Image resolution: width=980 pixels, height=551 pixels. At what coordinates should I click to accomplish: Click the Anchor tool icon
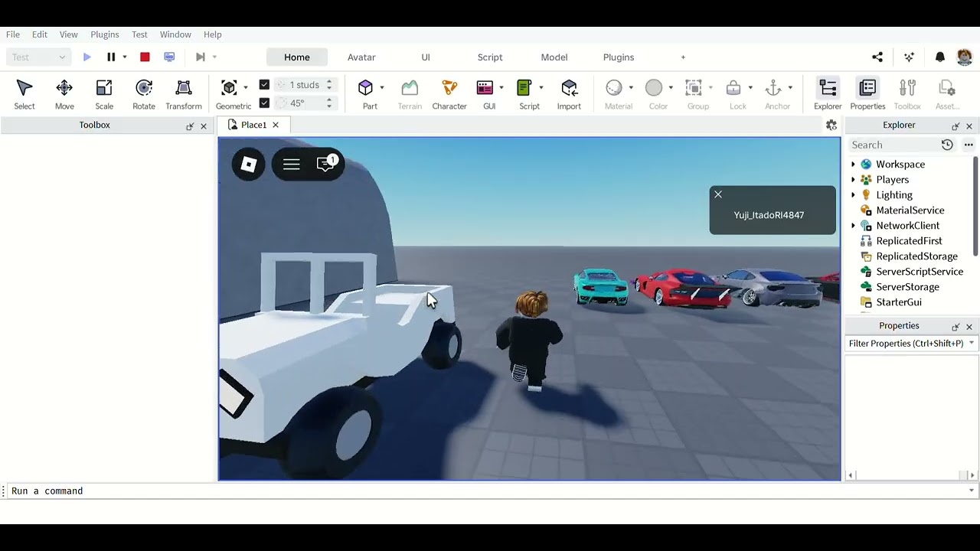click(x=773, y=87)
